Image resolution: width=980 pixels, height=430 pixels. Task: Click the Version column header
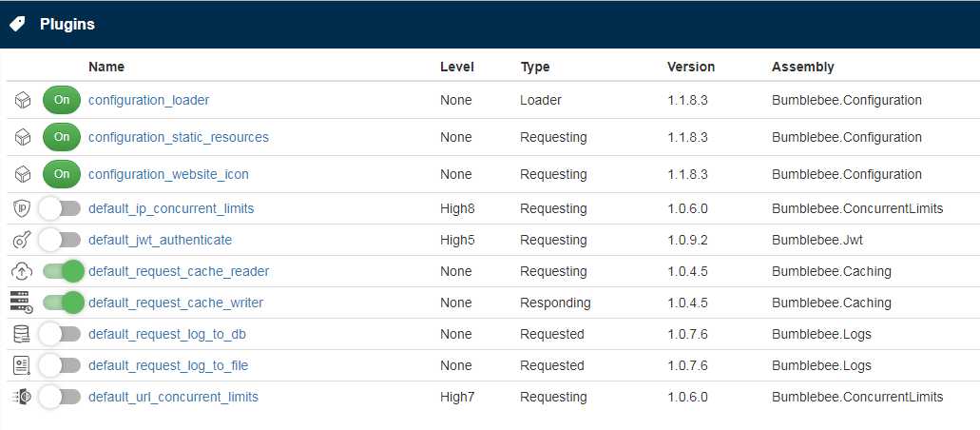pyautogui.click(x=691, y=67)
